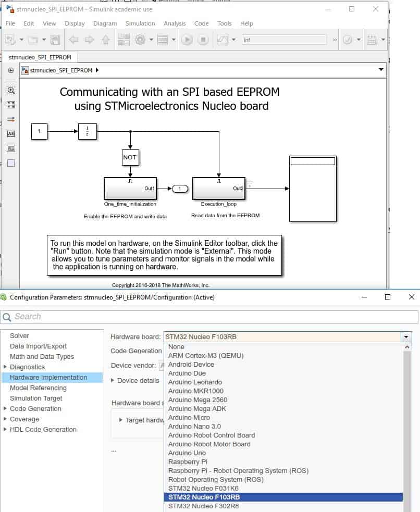
Task: Open dropdown next to New Model icon
Action: pyautogui.click(x=21, y=40)
